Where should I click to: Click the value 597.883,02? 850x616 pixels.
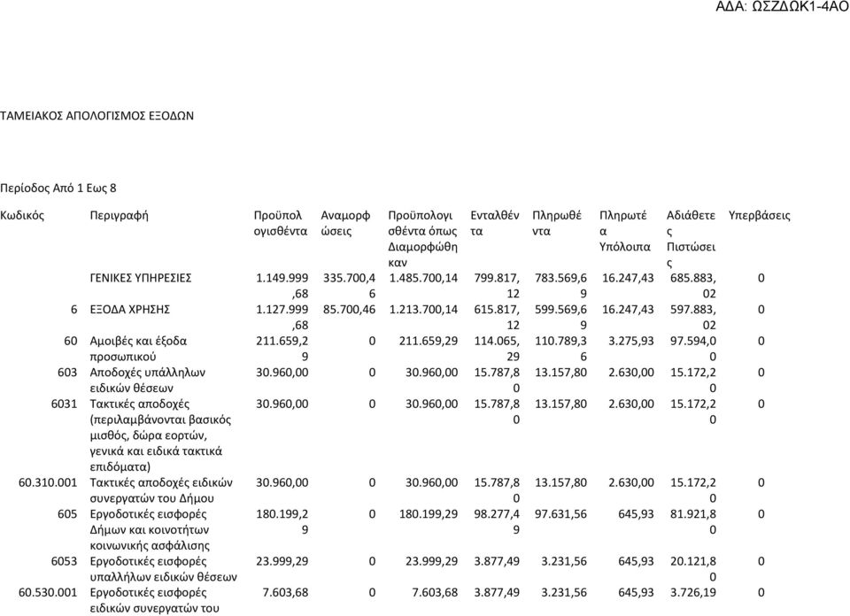click(x=692, y=318)
